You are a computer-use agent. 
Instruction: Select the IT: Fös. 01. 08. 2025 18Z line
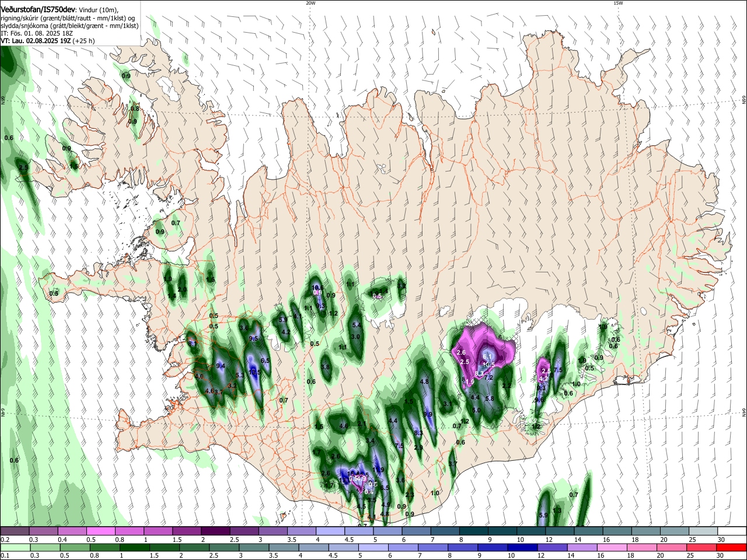pos(37,34)
